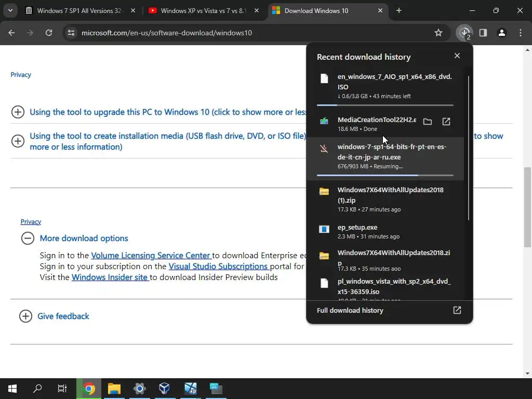Image resolution: width=532 pixels, height=399 pixels.
Task: Click the top Privacy link
Action: [21, 75]
